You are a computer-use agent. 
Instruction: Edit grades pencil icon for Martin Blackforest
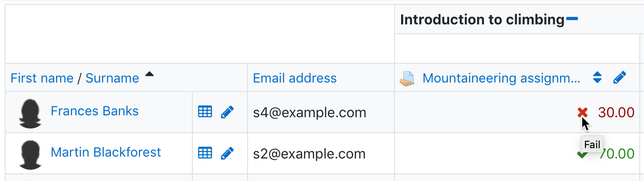(227, 153)
